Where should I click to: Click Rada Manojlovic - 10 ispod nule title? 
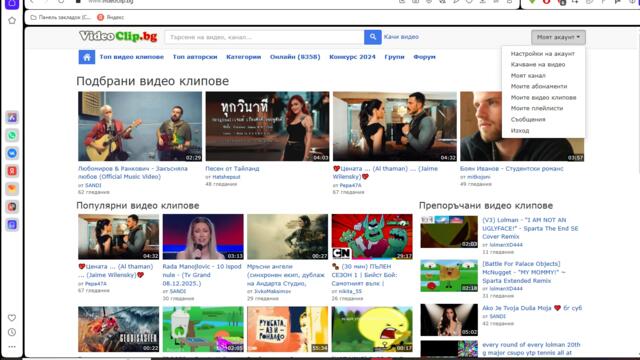coord(202,275)
